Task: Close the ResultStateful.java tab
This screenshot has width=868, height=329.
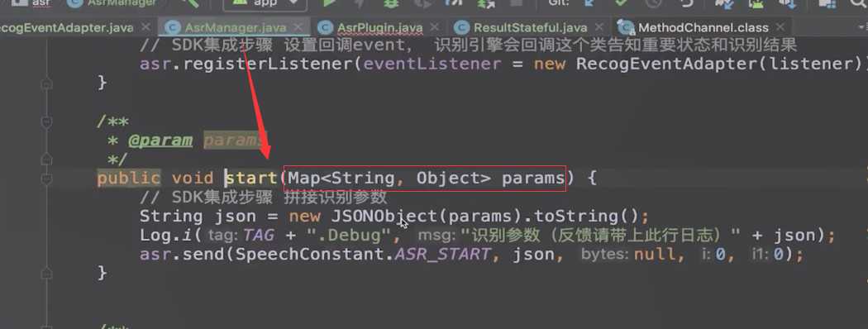Action: pos(599,26)
